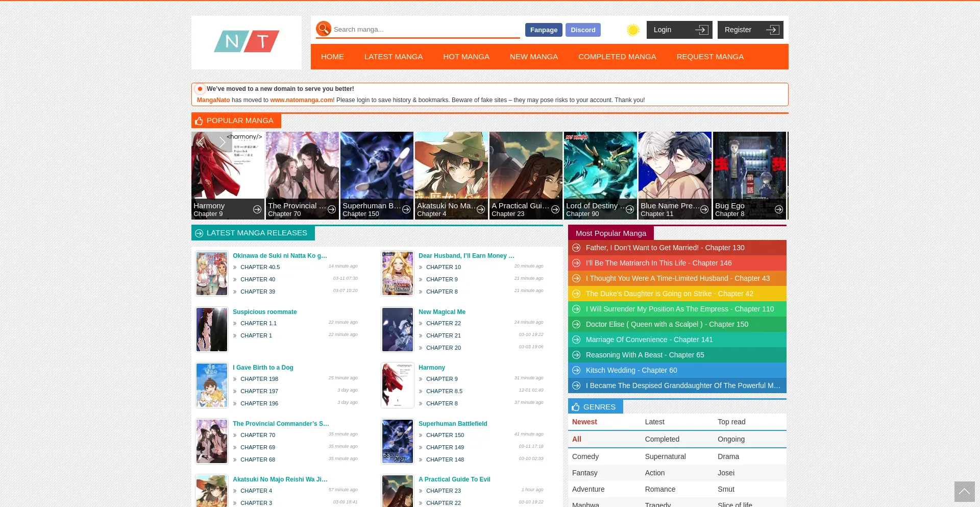Image resolution: width=980 pixels, height=507 pixels.
Task: Open CHAPTER 150 of Superhuman Battlefield
Action: 445,435
